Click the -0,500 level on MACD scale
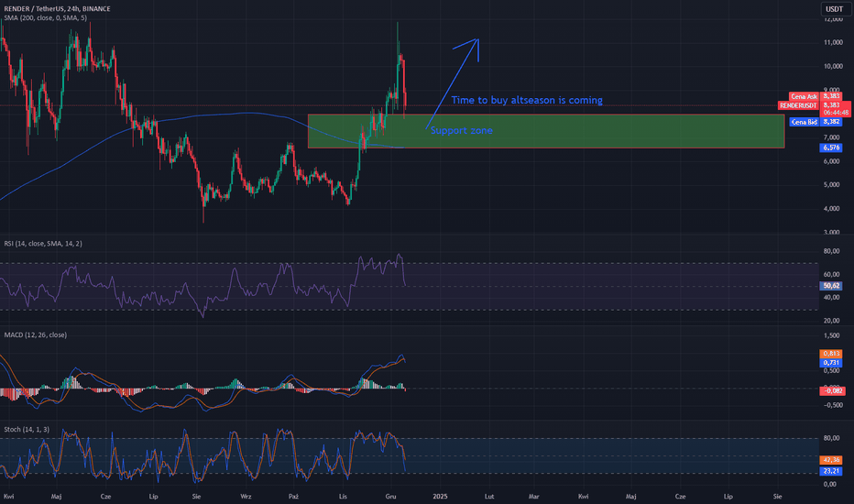 click(831, 405)
